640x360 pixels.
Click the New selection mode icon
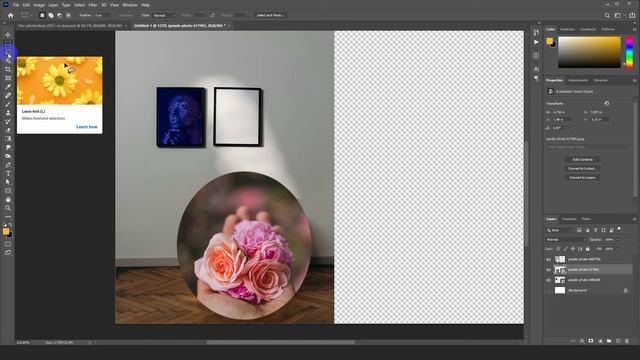42,16
